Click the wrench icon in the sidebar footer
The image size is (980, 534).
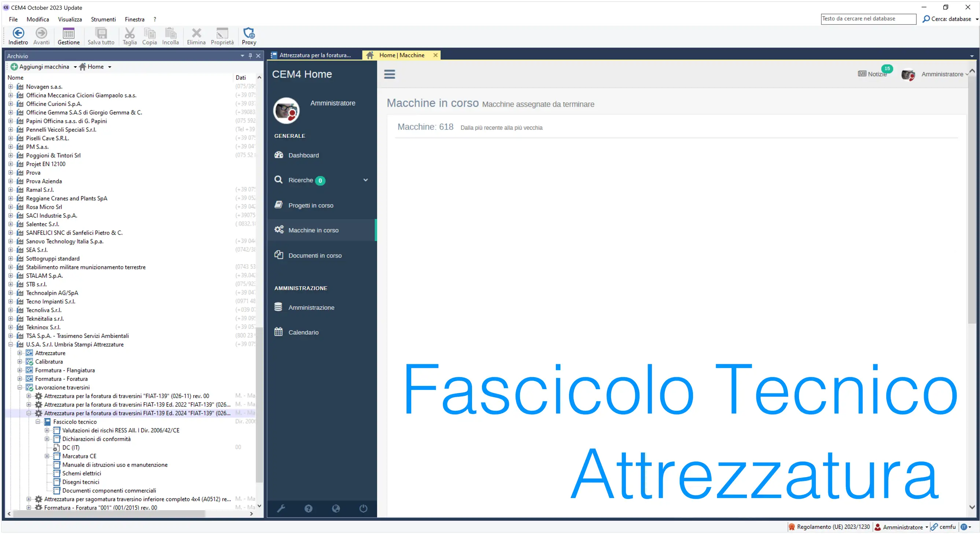[x=281, y=508]
